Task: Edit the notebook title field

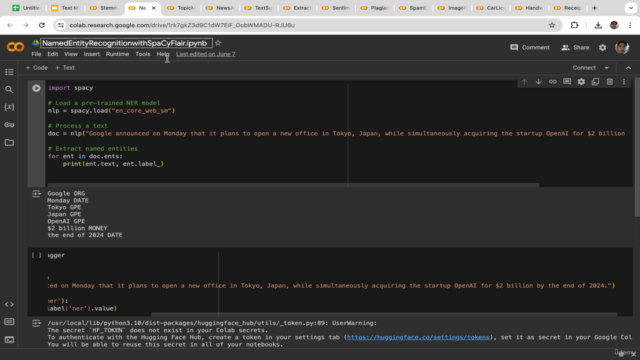Action: click(x=127, y=43)
